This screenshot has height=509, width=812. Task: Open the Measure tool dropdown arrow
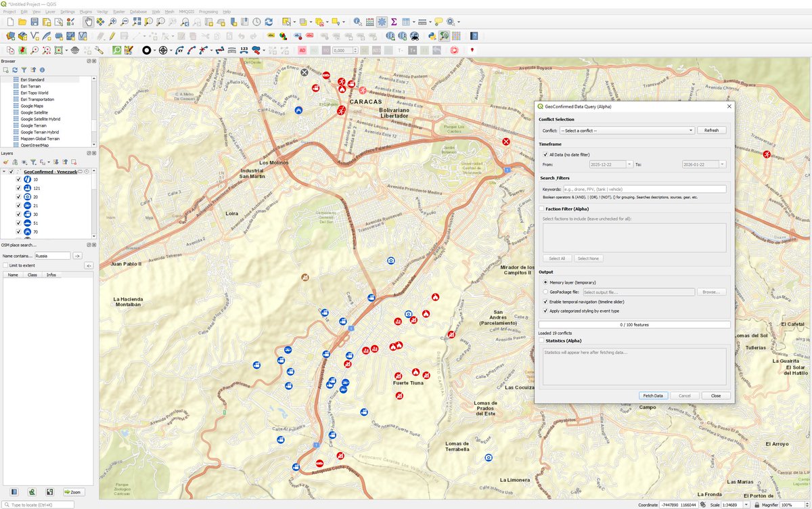click(x=430, y=22)
